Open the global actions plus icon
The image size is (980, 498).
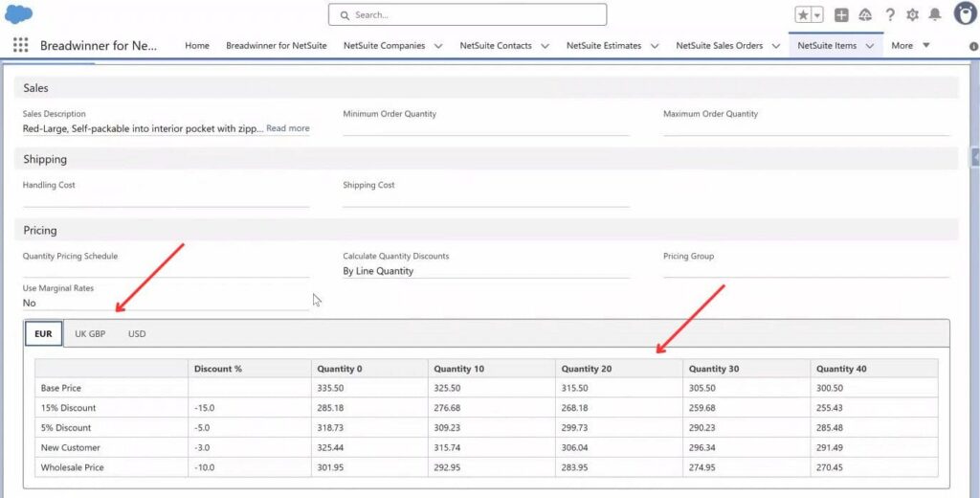[842, 15]
